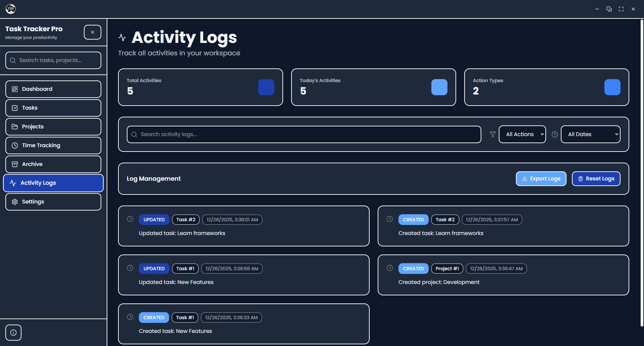
Task: Open the All Actions dropdown
Action: [x=522, y=134]
